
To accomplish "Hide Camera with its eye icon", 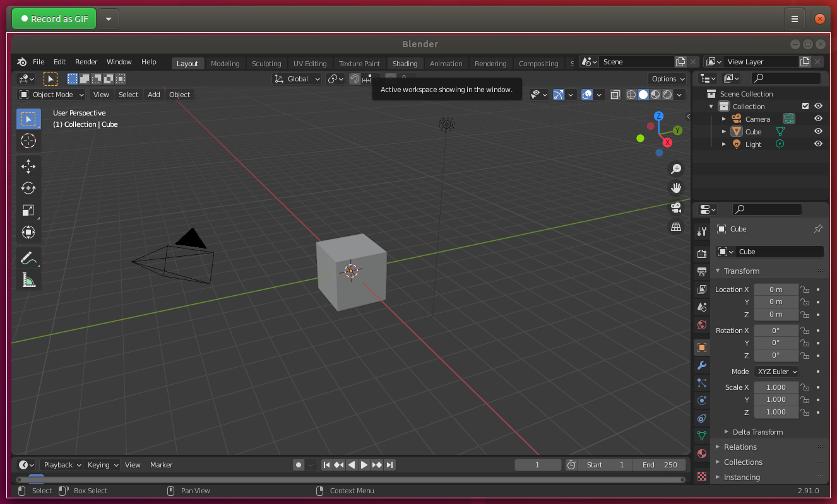I will [x=818, y=119].
